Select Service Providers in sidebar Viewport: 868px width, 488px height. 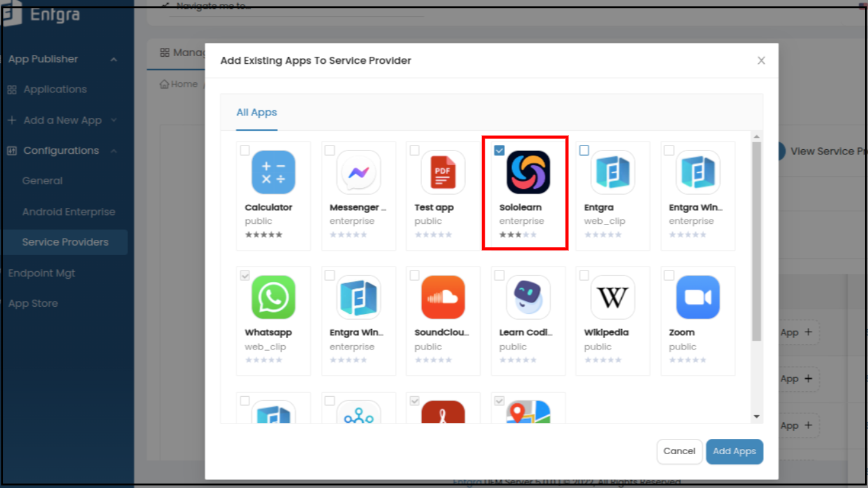pos(65,242)
